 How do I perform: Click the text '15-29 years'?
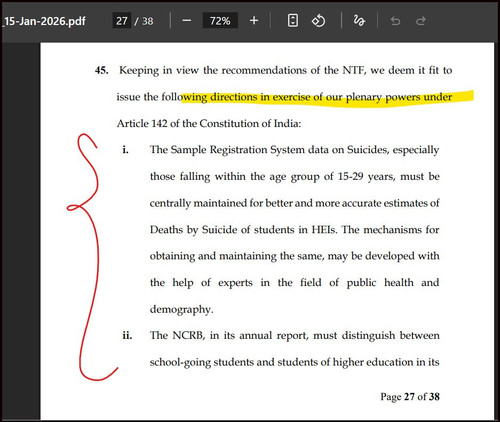click(x=366, y=176)
